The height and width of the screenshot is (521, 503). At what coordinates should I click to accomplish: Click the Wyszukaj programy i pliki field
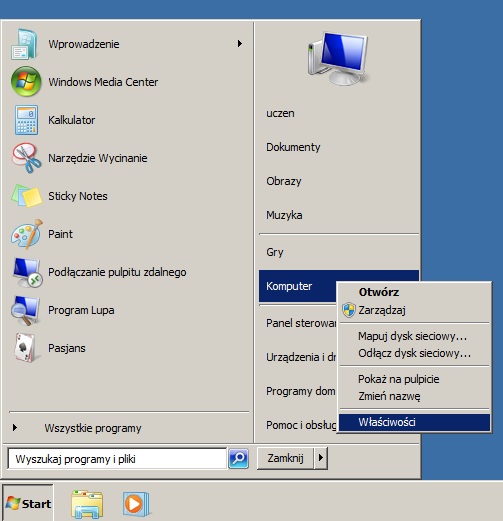[117, 459]
